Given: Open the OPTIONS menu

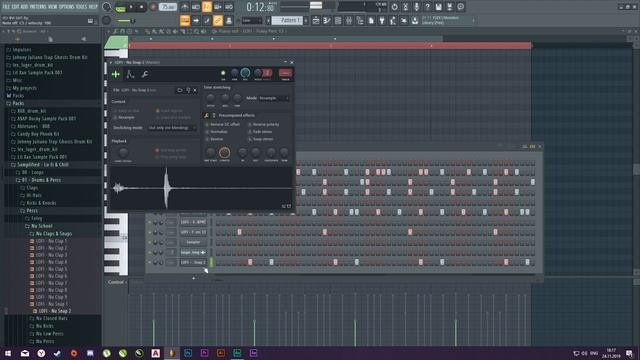Looking at the screenshot, I should click(67, 7).
